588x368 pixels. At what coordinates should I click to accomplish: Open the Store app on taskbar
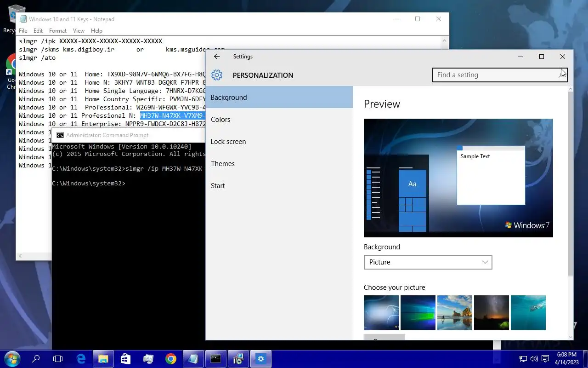[x=125, y=359]
